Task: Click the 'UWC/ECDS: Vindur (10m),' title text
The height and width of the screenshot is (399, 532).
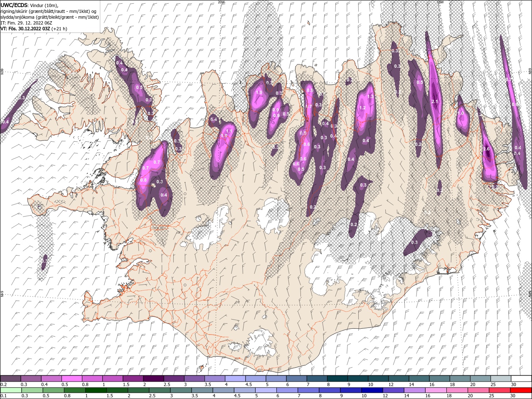Action: click(x=30, y=5)
